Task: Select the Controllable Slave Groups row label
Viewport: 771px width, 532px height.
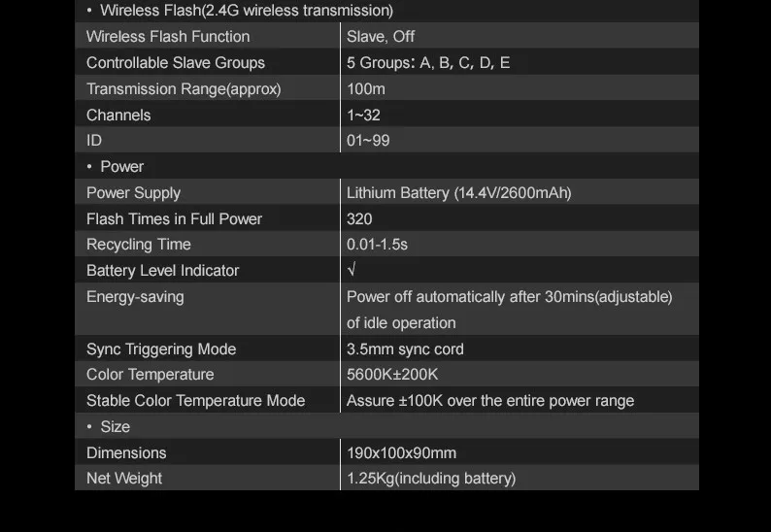Action: [x=176, y=62]
